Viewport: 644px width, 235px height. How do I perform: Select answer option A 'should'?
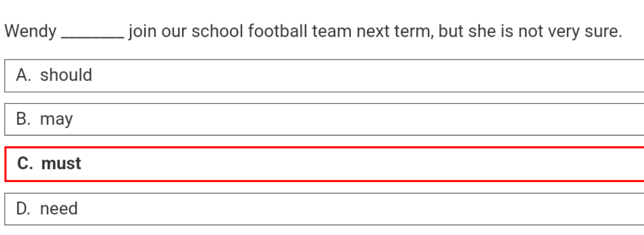click(x=324, y=76)
